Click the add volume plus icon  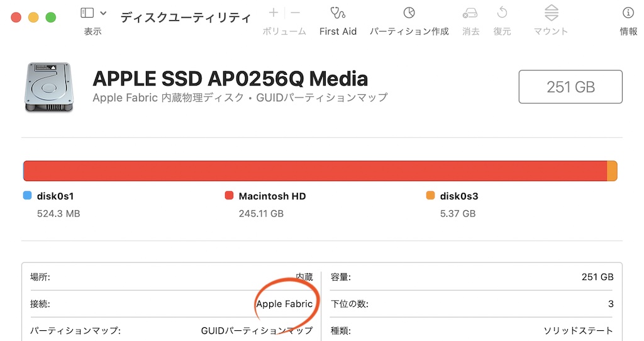(274, 13)
